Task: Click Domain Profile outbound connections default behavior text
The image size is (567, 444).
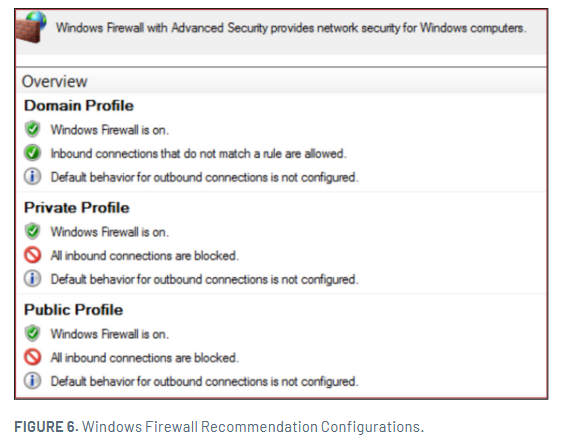Action: [x=205, y=178]
